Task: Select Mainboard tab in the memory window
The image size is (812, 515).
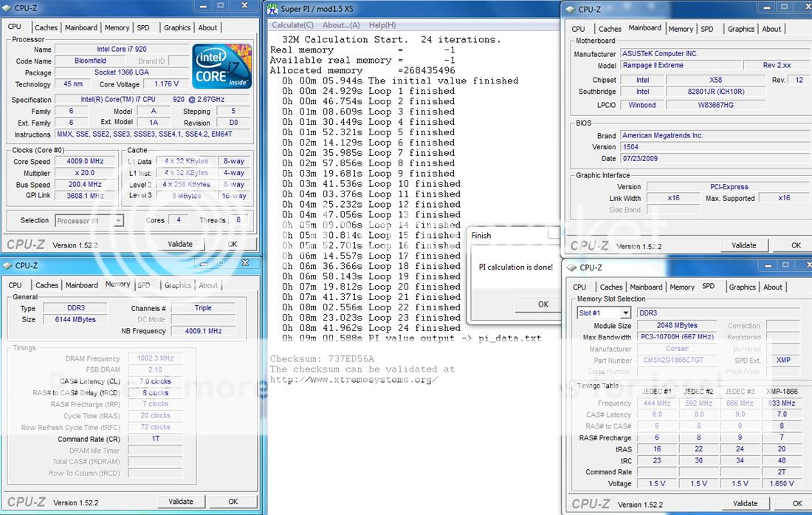Action: [81, 285]
